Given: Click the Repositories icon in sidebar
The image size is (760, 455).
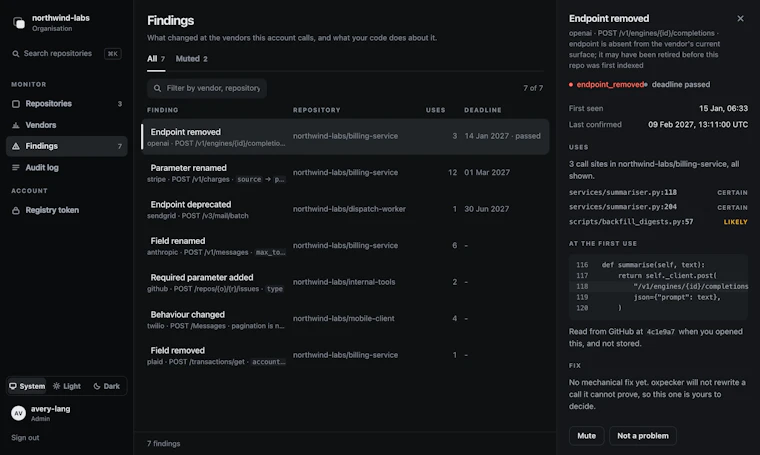Looking at the screenshot, I should [x=16, y=104].
